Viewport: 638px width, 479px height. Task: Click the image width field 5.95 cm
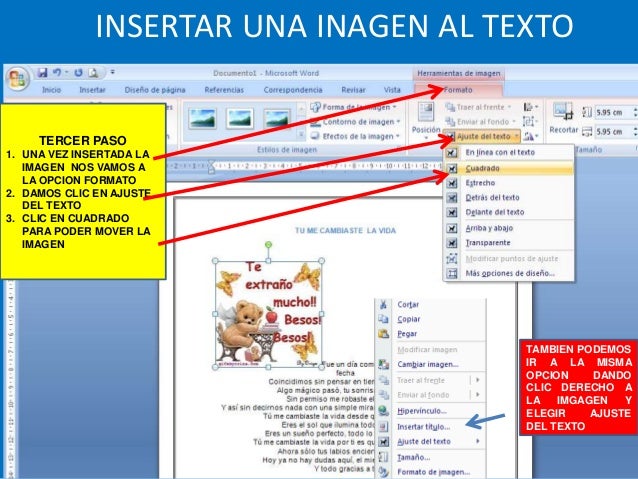click(613, 131)
